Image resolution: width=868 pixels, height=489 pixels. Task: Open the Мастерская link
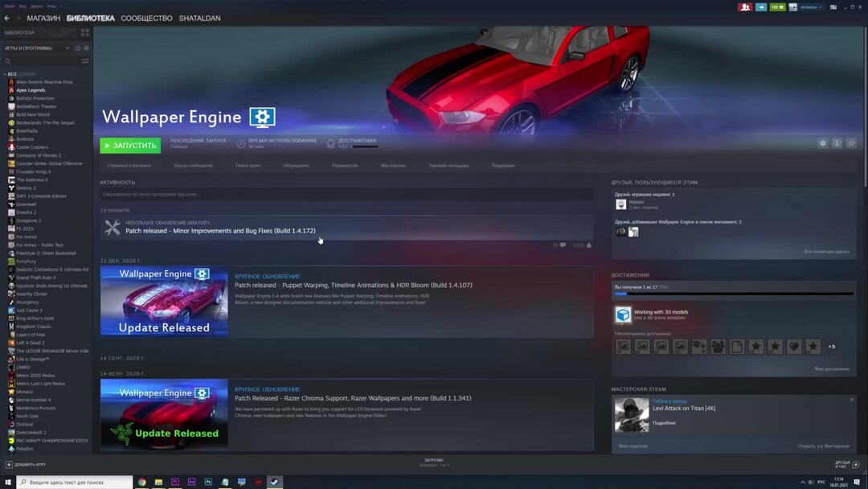pyautogui.click(x=393, y=166)
